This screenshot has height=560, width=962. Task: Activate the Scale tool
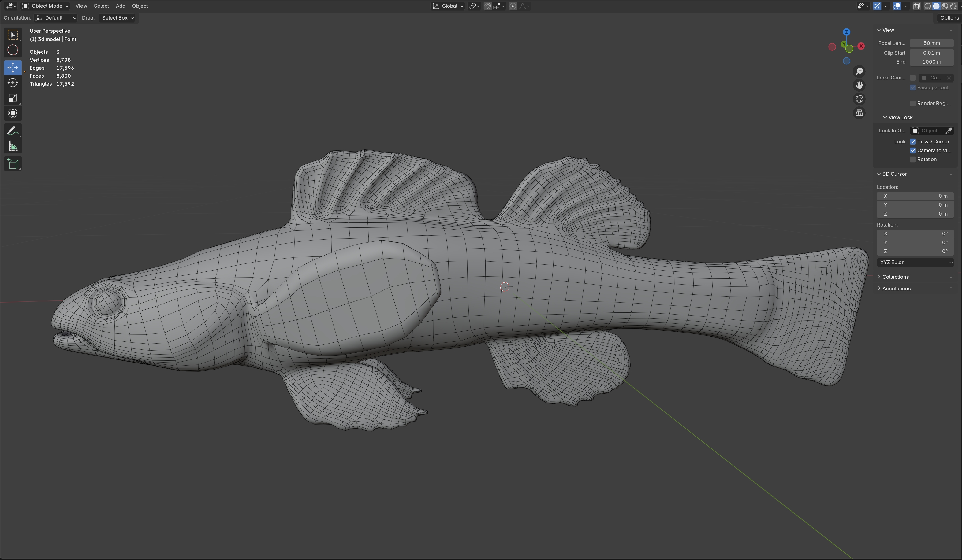pos(13,98)
